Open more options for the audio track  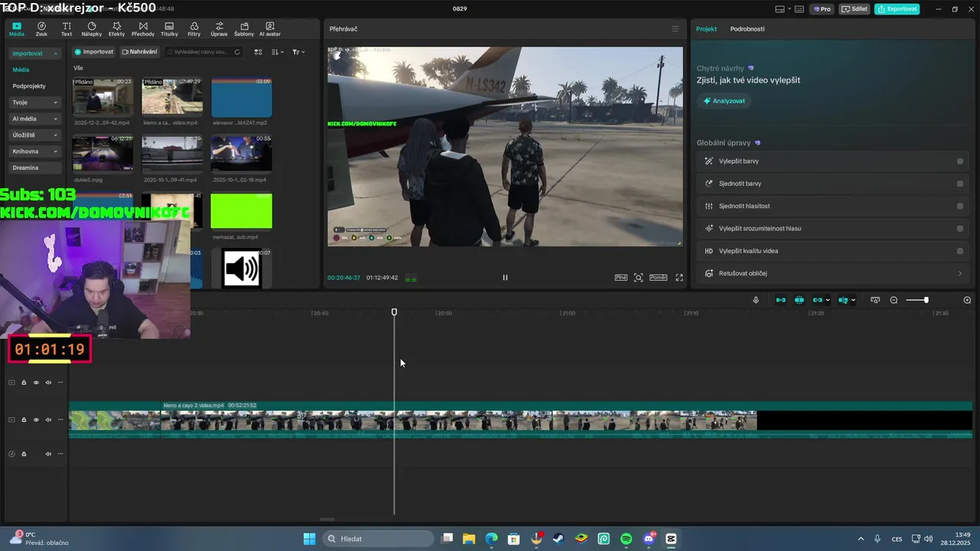pos(60,454)
